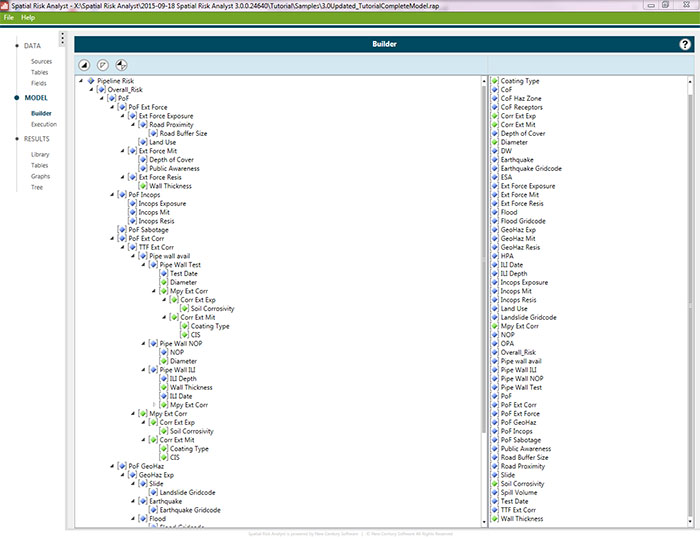Select Pipe Wall NOP in the tree
This screenshot has height=538, width=700.
pyautogui.click(x=181, y=343)
